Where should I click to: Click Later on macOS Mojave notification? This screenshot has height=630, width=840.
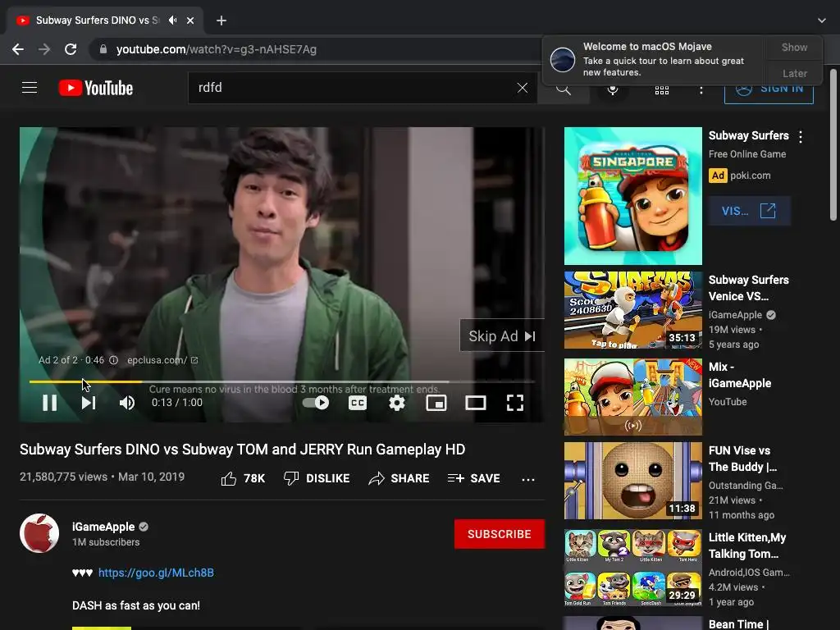[x=794, y=73]
